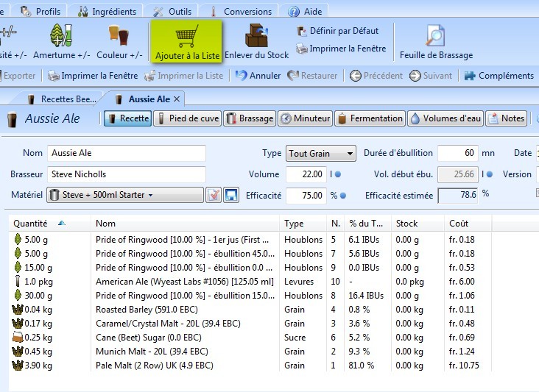Close the Aussie Ale tab
Viewport: 539px width, 392px height.
tap(177, 99)
